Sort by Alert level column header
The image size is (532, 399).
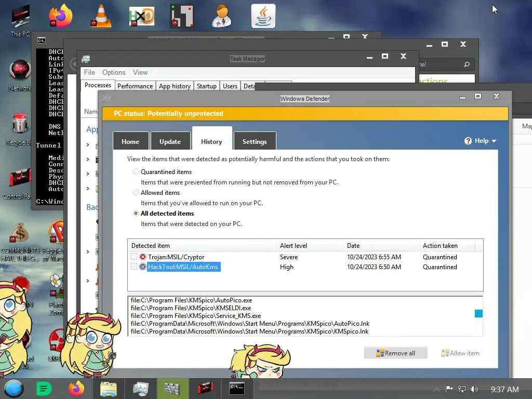pos(310,245)
